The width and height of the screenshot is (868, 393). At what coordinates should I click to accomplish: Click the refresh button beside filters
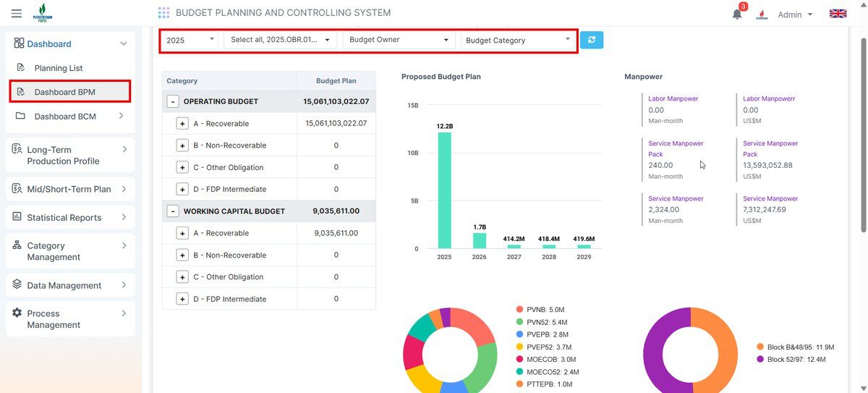click(x=592, y=40)
